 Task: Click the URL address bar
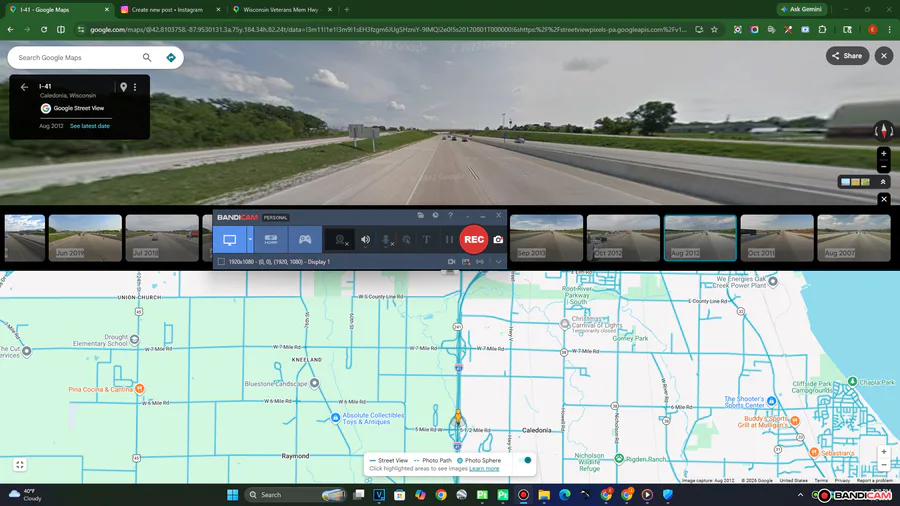(388, 29)
